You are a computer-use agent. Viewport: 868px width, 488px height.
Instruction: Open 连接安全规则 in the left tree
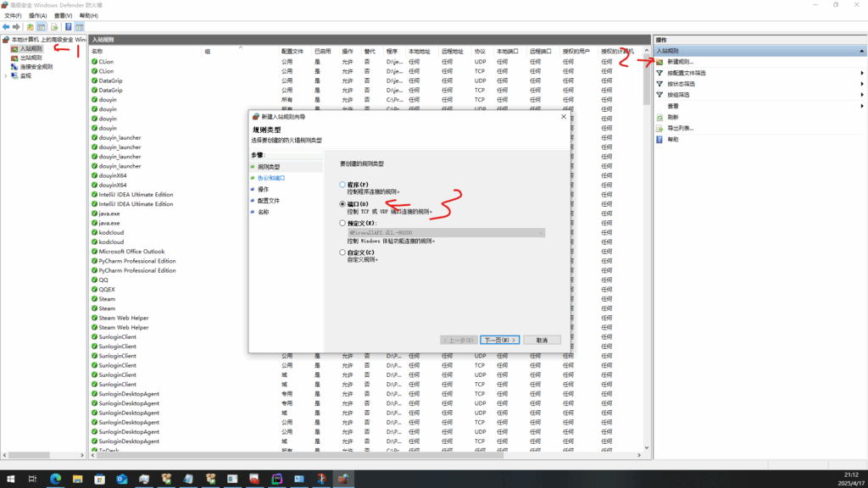coord(36,67)
